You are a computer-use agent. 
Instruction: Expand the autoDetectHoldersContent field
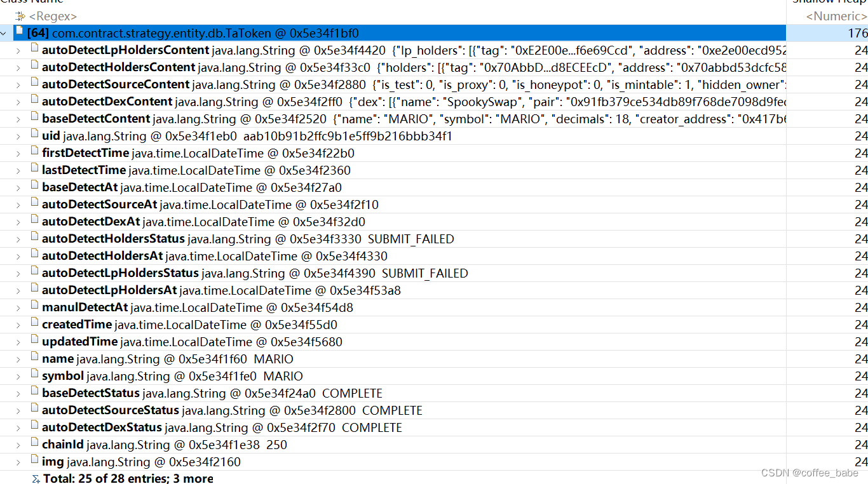click(18, 67)
